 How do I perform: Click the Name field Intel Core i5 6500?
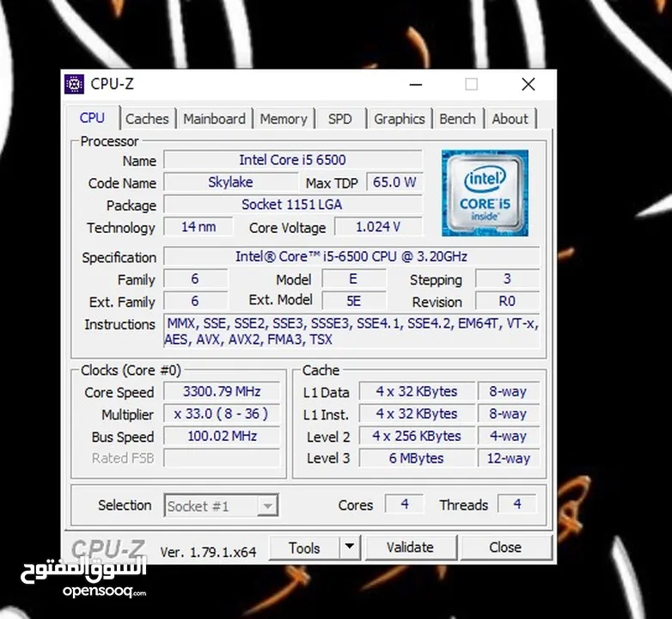[x=293, y=160]
